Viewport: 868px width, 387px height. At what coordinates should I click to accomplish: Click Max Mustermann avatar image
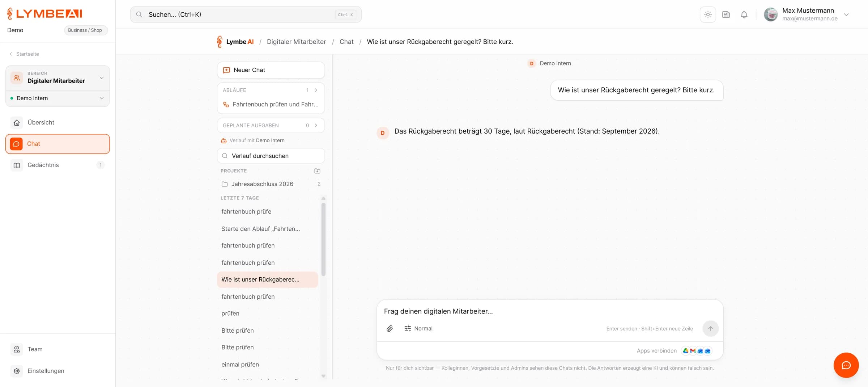point(771,14)
